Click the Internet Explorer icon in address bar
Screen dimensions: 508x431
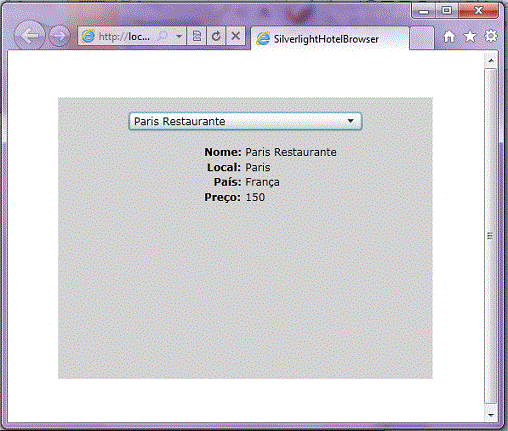coord(88,36)
